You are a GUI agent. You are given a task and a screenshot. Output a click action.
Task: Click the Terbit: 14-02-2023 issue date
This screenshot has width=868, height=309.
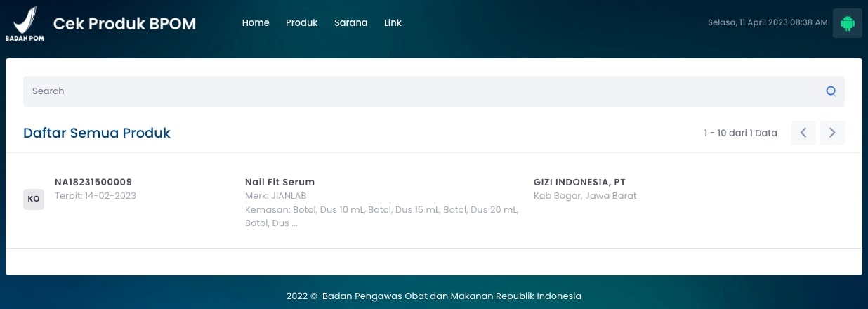pos(96,196)
